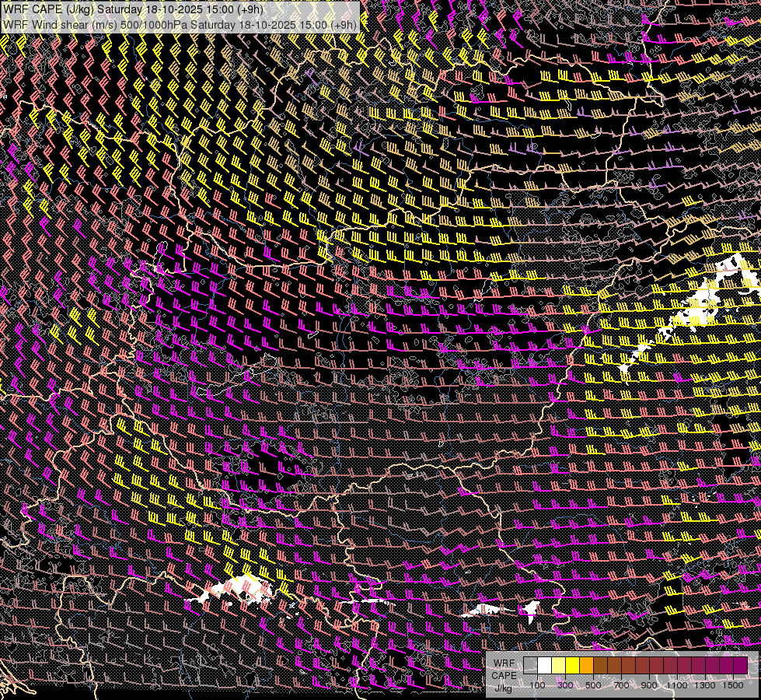This screenshot has width=761, height=700.
Task: Click the 1300 legend tick label
Action: (705, 685)
